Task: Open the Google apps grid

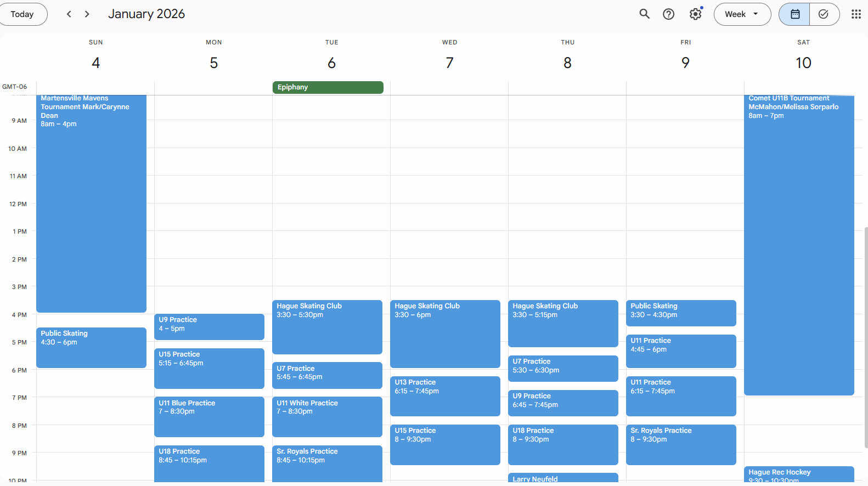Action: click(855, 14)
